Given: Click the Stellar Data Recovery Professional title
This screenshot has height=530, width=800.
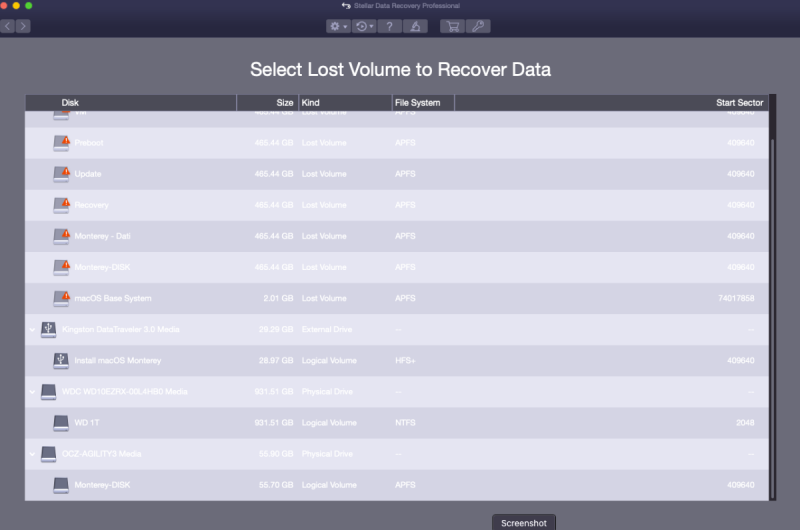Looking at the screenshot, I should pos(407,6).
